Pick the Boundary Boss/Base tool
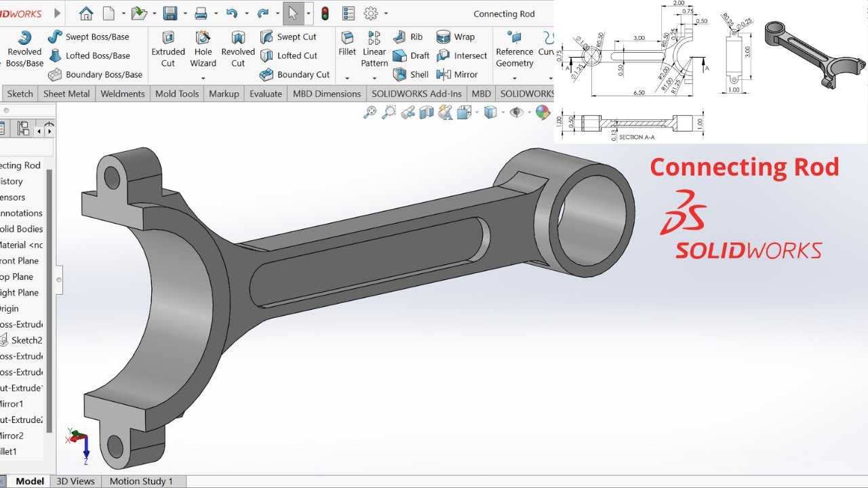The image size is (868, 488). [96, 75]
